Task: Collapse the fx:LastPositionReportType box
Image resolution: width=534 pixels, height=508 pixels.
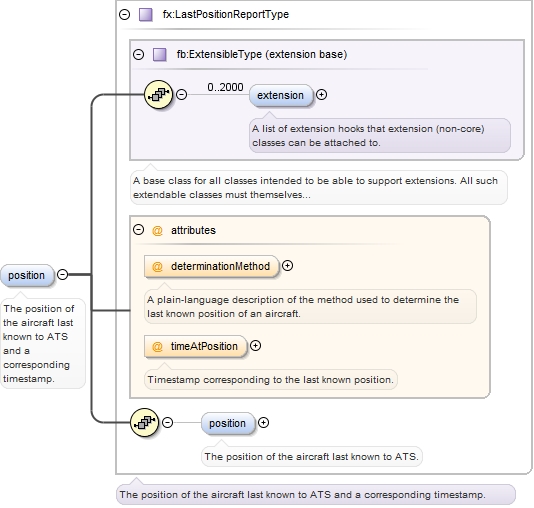Action: click(124, 15)
